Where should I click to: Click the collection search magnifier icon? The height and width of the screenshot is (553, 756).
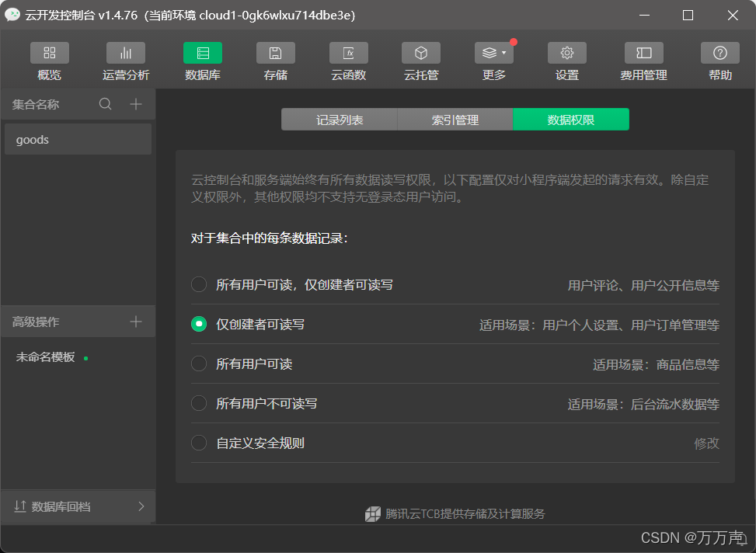pos(106,103)
